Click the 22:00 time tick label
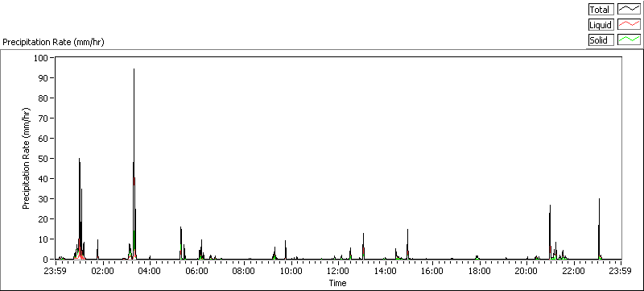Image resolution: width=644 pixels, height=291 pixels. pyautogui.click(x=574, y=271)
